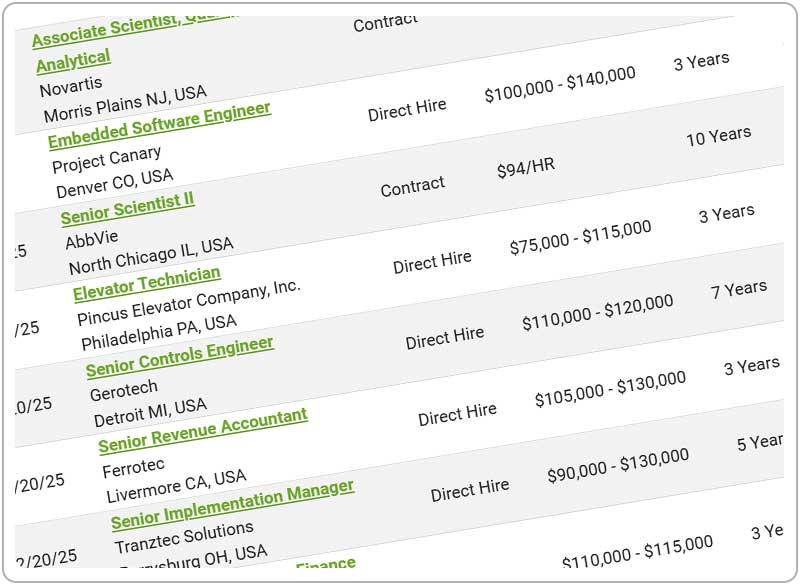The width and height of the screenshot is (800, 584).
Task: Click the Tranztec Solutions company text
Action: click(184, 538)
